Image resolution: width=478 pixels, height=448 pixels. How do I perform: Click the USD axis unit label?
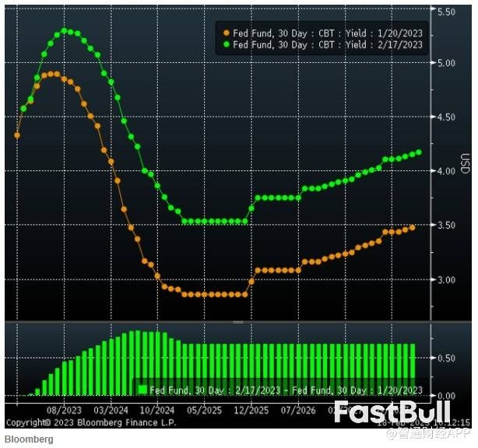[x=466, y=164]
